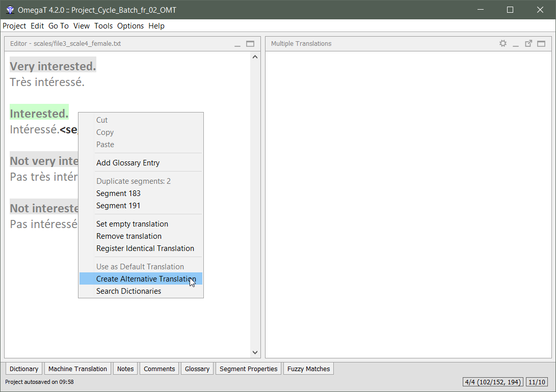The width and height of the screenshot is (556, 392).
Task: Click the editor scrollbar up arrow
Action: tap(255, 57)
